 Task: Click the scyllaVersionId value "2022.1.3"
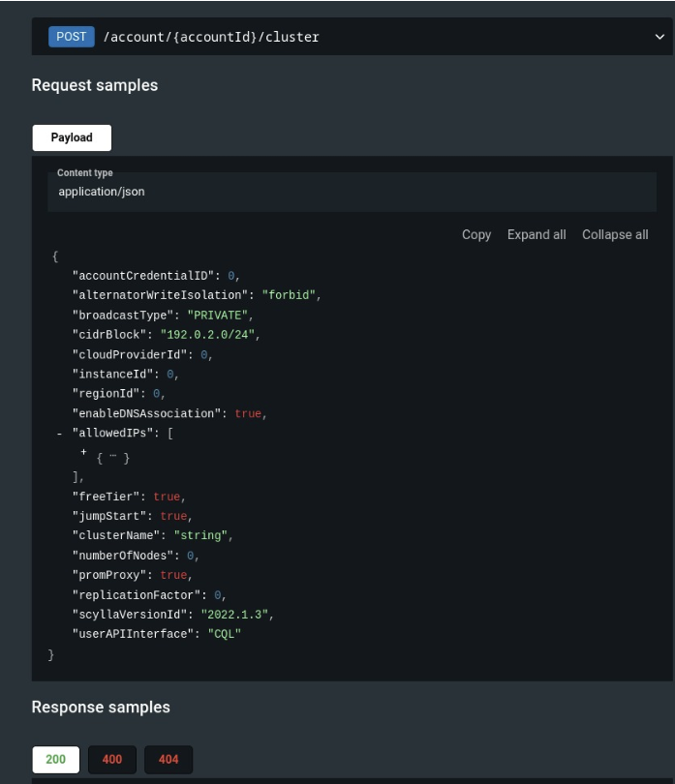pos(234,615)
